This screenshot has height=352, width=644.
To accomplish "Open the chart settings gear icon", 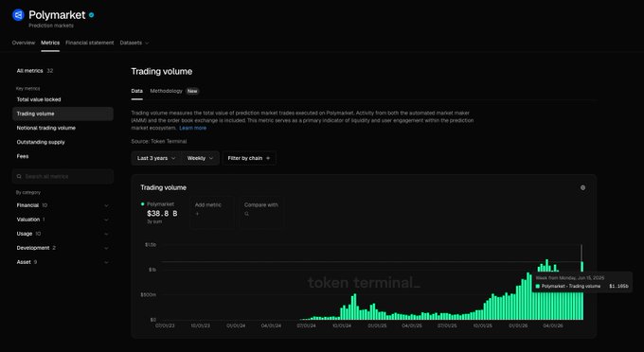I will click(582, 188).
